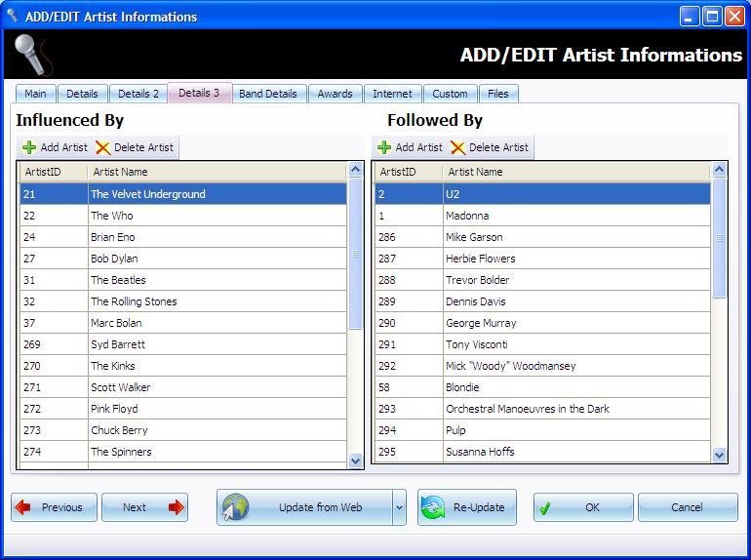Switch to the Internet tab
This screenshot has height=560, width=751.
coord(393,94)
